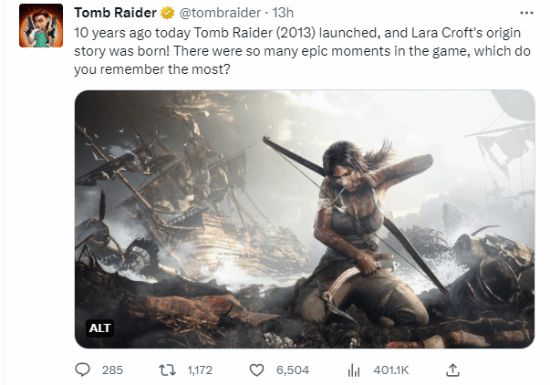Image resolution: width=550 pixels, height=385 pixels.
Task: Click the tweet text about Tomb Raider (2013)
Action: point(302,51)
